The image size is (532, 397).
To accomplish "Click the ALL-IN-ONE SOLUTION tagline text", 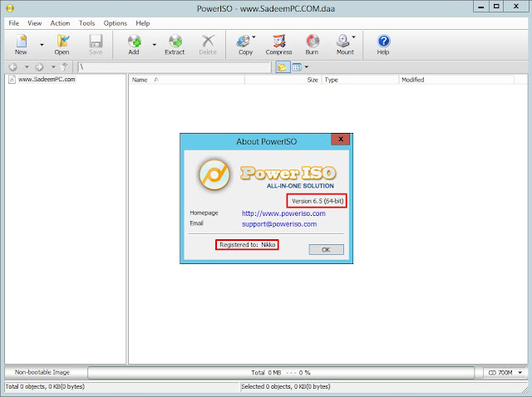I will (x=300, y=186).
